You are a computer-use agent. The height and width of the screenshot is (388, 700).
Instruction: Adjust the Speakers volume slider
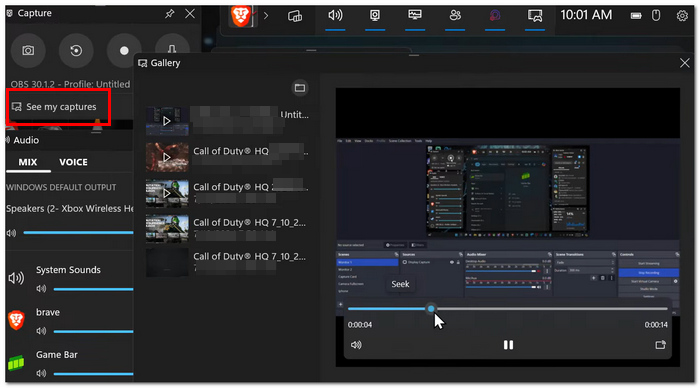(x=78, y=233)
